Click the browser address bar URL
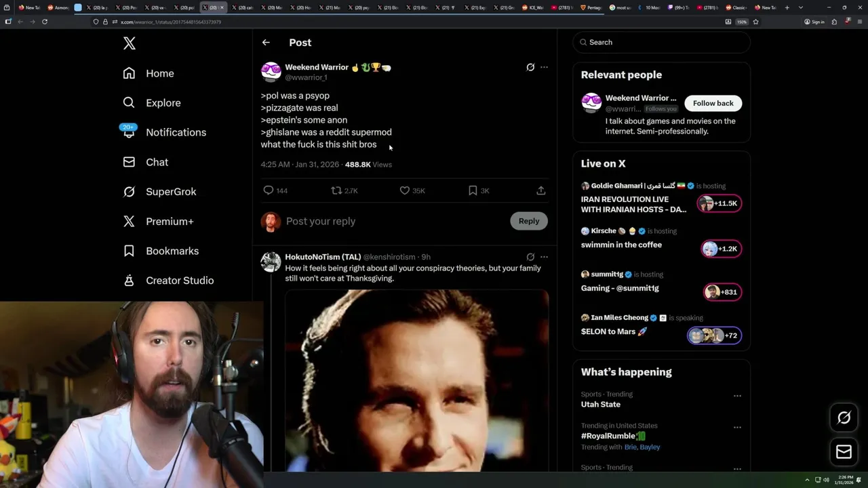The image size is (868, 488). (x=170, y=22)
